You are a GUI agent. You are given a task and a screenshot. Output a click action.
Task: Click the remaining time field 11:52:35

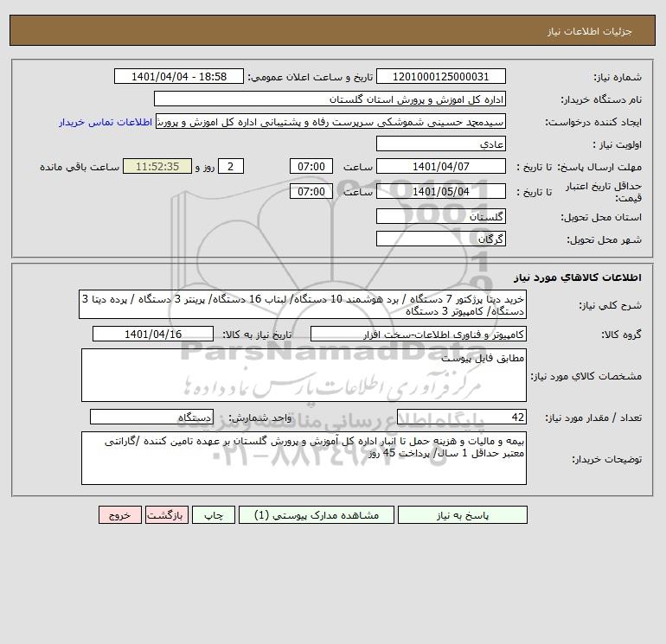(x=157, y=167)
